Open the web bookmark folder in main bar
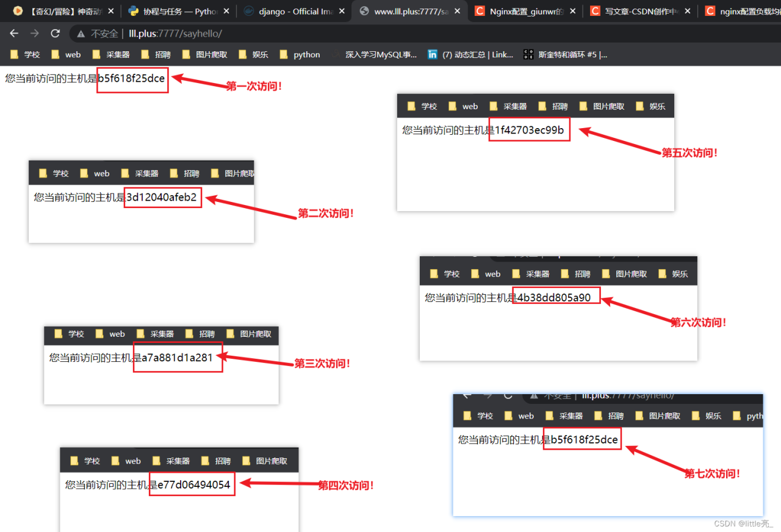This screenshot has height=532, width=781. click(67, 54)
